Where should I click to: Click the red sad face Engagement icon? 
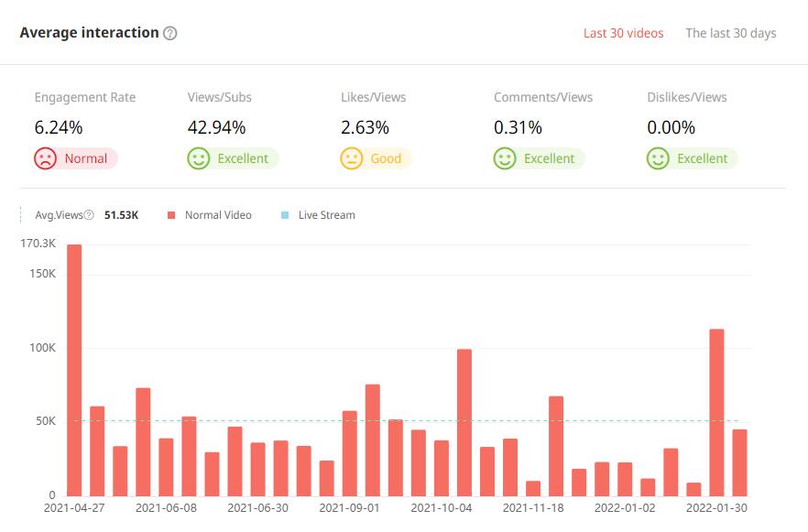tap(45, 158)
